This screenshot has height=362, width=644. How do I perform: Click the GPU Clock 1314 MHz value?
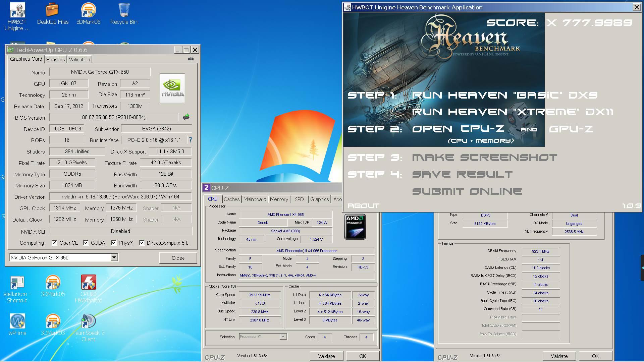[65, 208]
